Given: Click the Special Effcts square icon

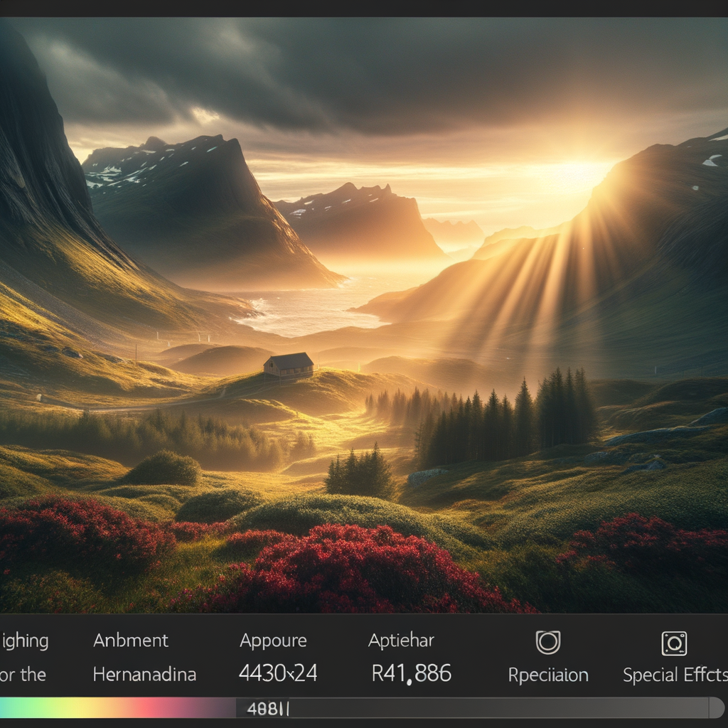Looking at the screenshot, I should tap(674, 643).
